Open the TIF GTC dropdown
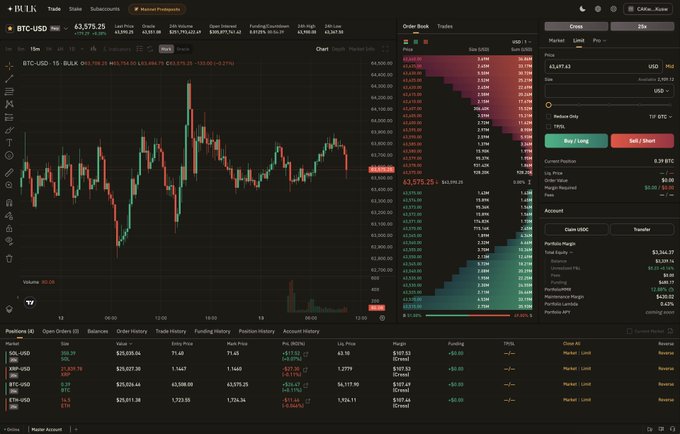Image resolution: width=680 pixels, height=434 pixels. (x=660, y=117)
